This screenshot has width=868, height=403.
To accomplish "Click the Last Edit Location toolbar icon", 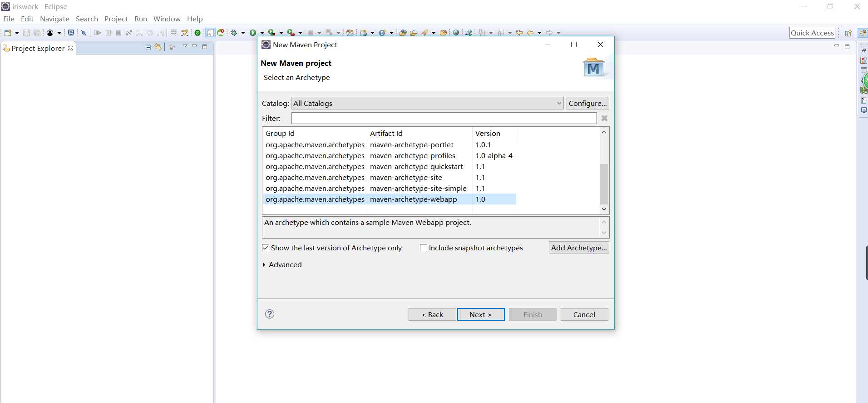I will coord(519,33).
